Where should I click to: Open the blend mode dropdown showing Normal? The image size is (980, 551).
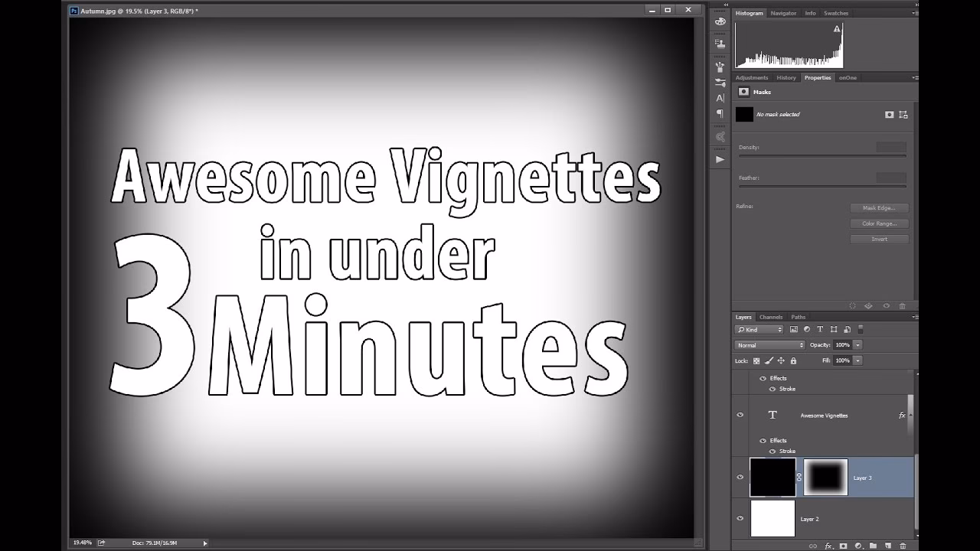[768, 344]
